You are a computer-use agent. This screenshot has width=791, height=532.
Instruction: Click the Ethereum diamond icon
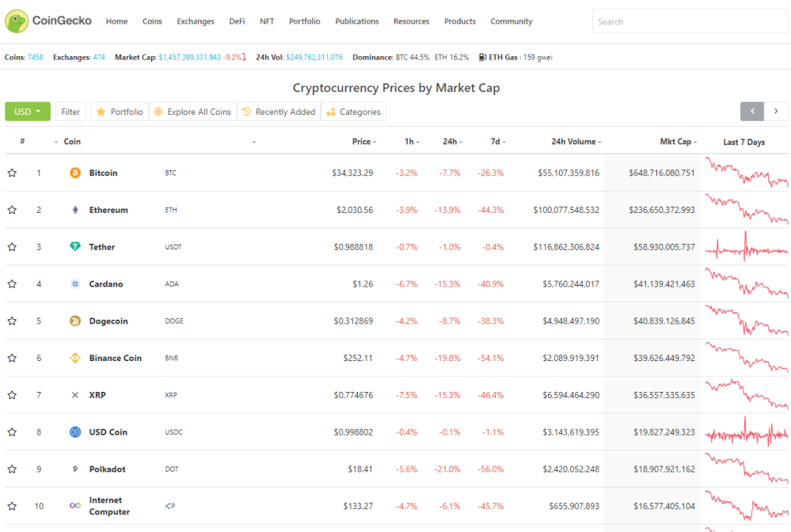pyautogui.click(x=75, y=210)
